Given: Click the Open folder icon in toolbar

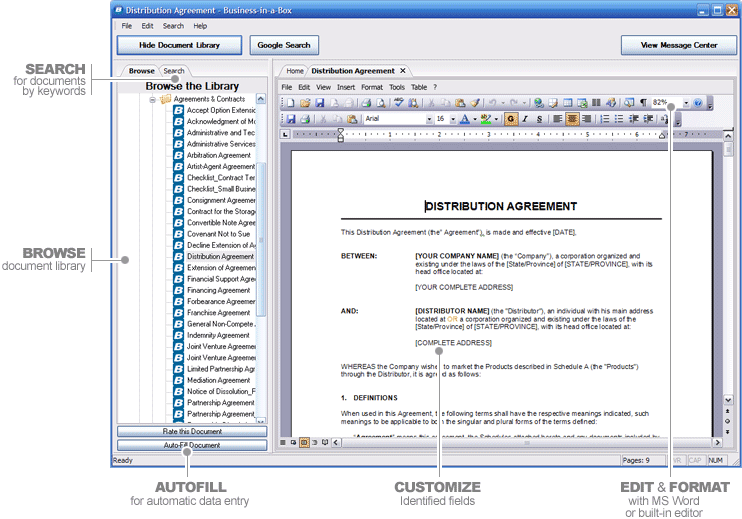Looking at the screenshot, I should [x=304, y=103].
